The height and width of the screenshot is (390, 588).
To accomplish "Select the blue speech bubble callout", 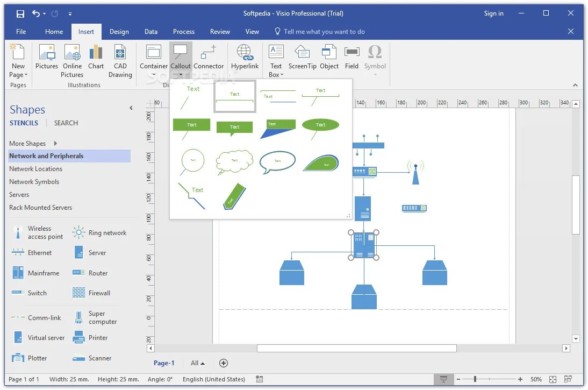I will click(x=277, y=162).
